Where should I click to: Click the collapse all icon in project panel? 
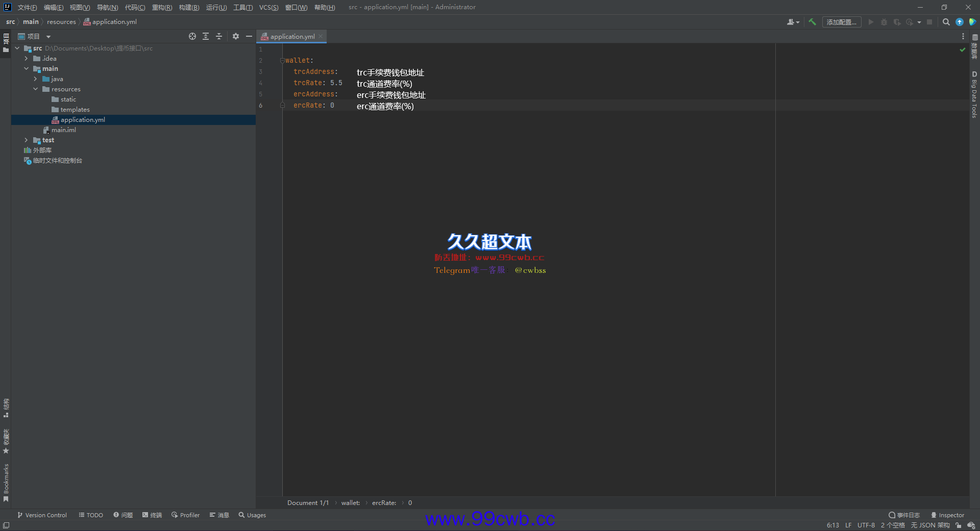(x=219, y=36)
